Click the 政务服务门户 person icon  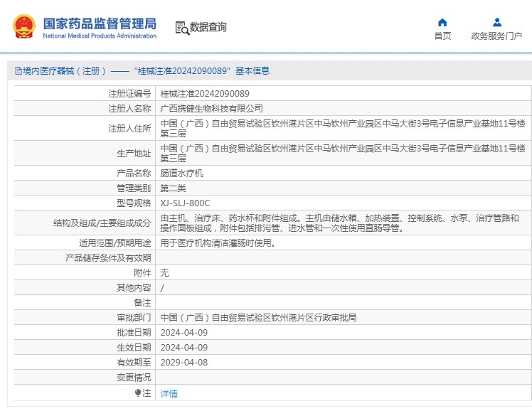pyautogui.click(x=496, y=22)
